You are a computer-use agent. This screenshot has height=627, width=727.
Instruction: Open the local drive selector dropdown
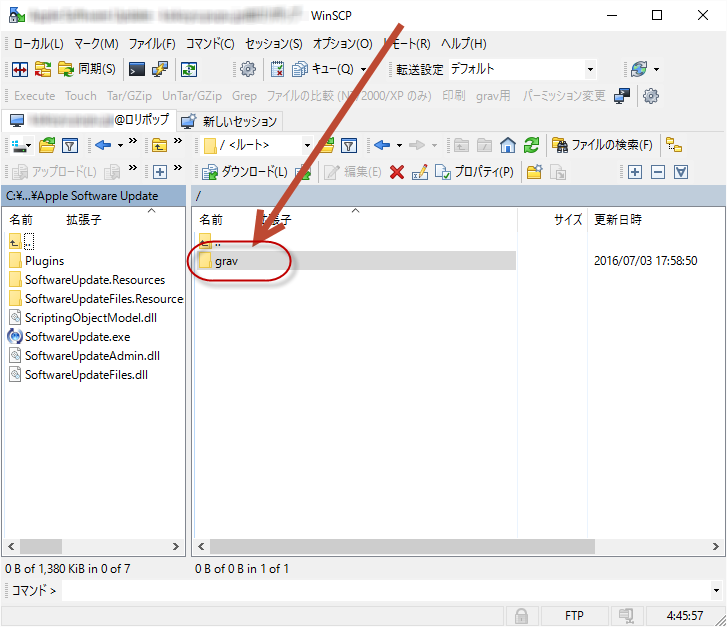[x=22, y=145]
